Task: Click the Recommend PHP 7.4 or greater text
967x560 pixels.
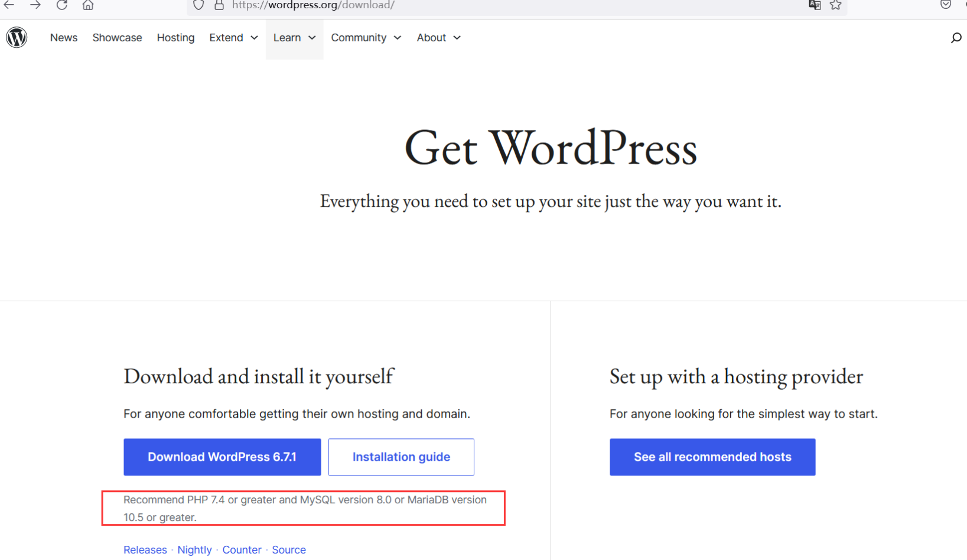Action: (x=305, y=508)
